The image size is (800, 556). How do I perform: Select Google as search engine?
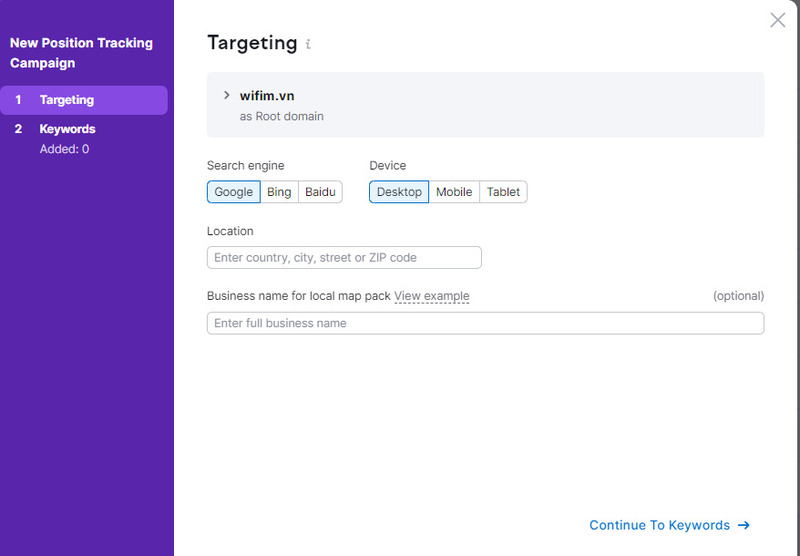pos(233,192)
